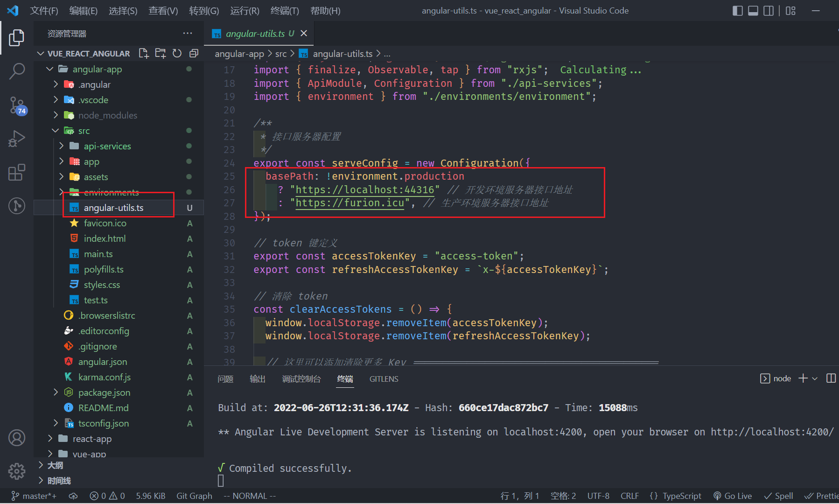
Task: Refresh the explorer file tree
Action: pyautogui.click(x=177, y=54)
